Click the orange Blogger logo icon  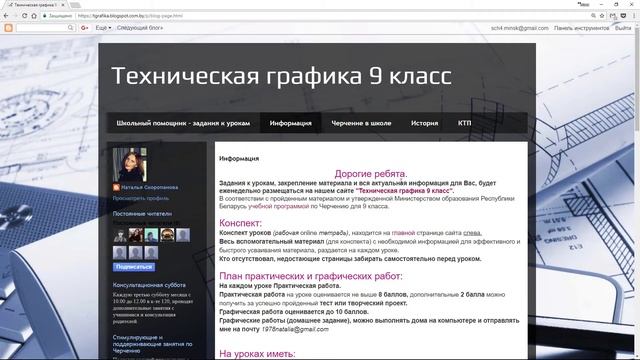pos(8,28)
